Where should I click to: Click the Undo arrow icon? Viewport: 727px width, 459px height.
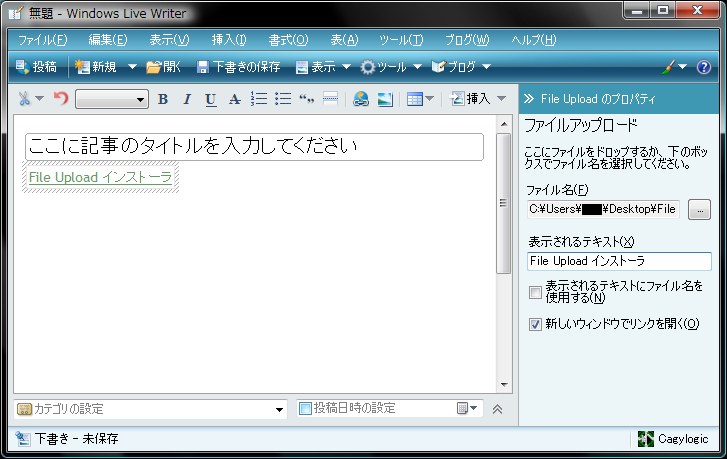61,99
